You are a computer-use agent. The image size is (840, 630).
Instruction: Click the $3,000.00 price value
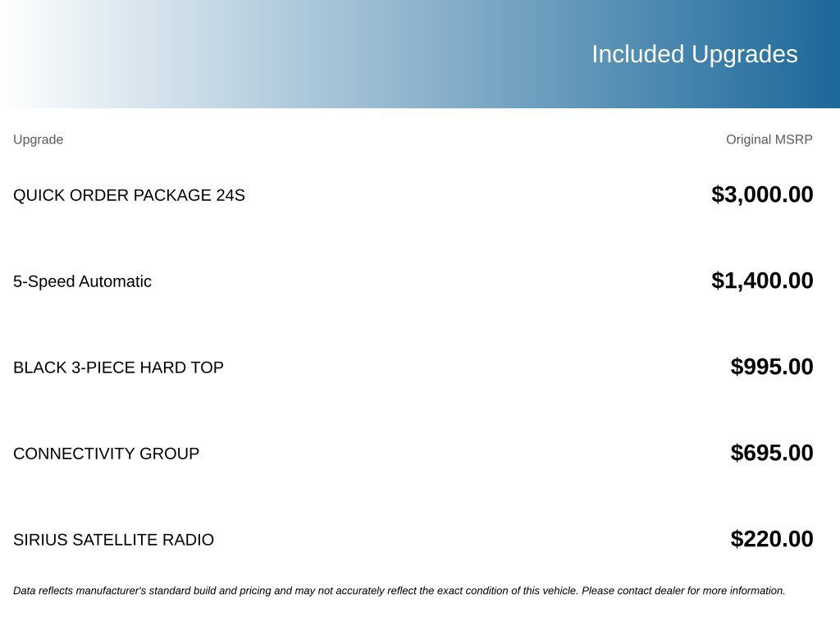tap(762, 194)
